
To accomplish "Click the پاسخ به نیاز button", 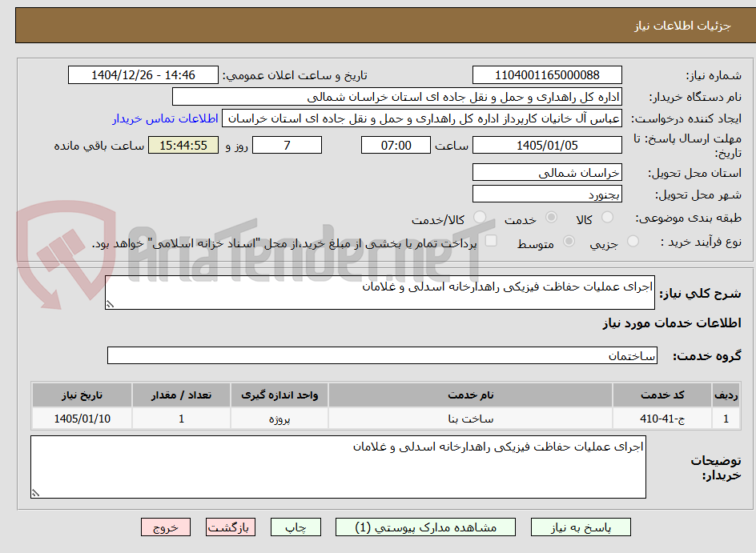I will (581, 527).
